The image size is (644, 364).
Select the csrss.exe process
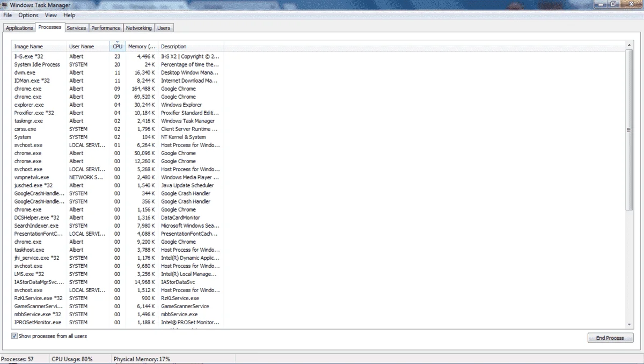pyautogui.click(x=118, y=128)
